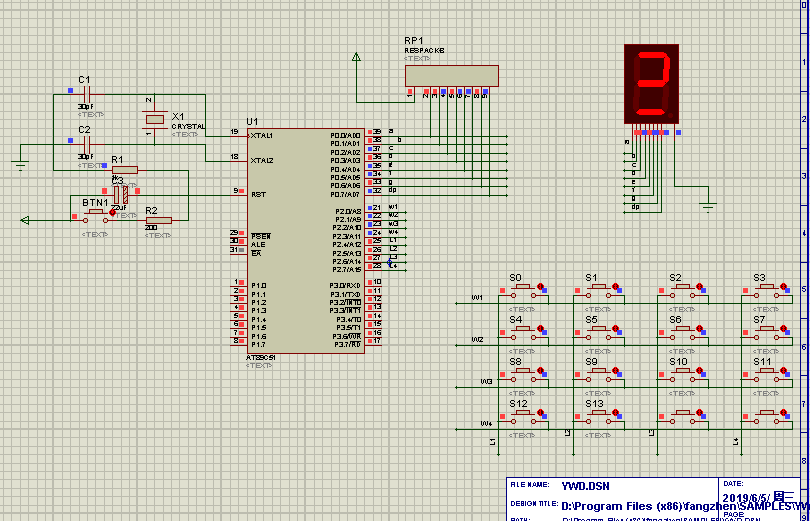Screen dimensions: 810x521
Task: Click the RESPACK8 part name text
Action: [424, 51]
